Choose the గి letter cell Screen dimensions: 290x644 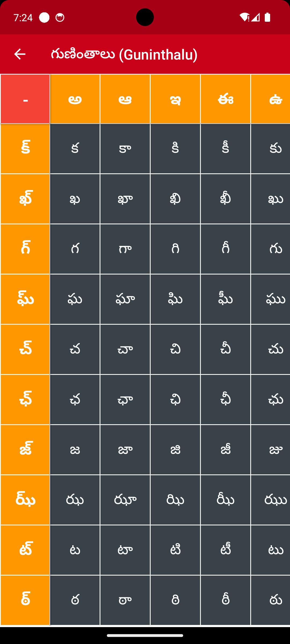(x=175, y=249)
